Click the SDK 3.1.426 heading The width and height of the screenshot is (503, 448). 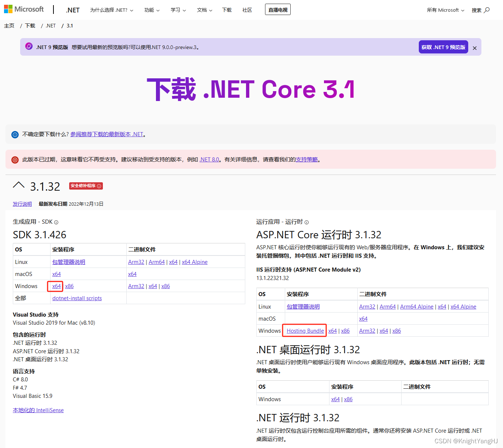tap(40, 235)
